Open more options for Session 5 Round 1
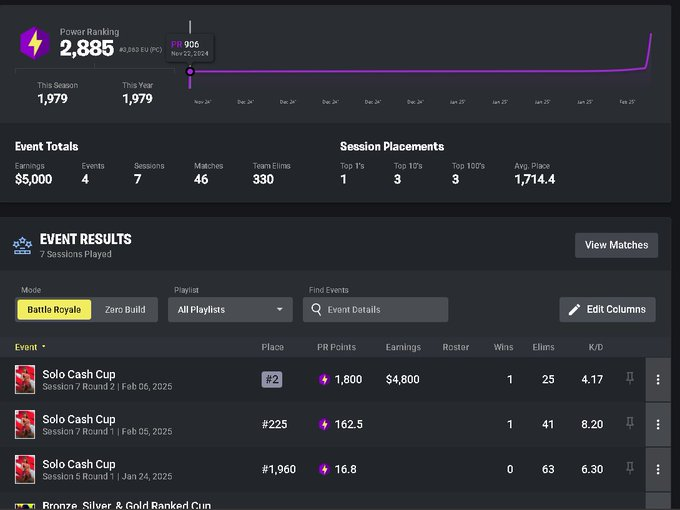Viewport: 680px width, 510px height. 658,469
